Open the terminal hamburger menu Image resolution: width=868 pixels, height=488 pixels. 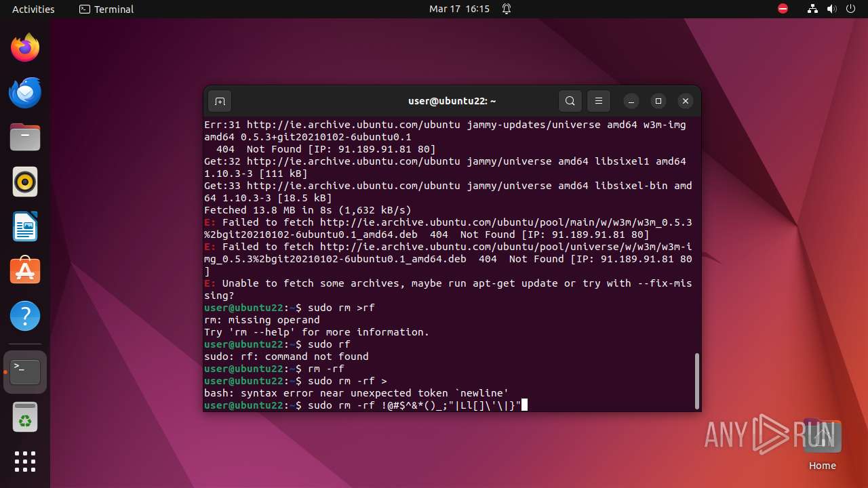[599, 101]
